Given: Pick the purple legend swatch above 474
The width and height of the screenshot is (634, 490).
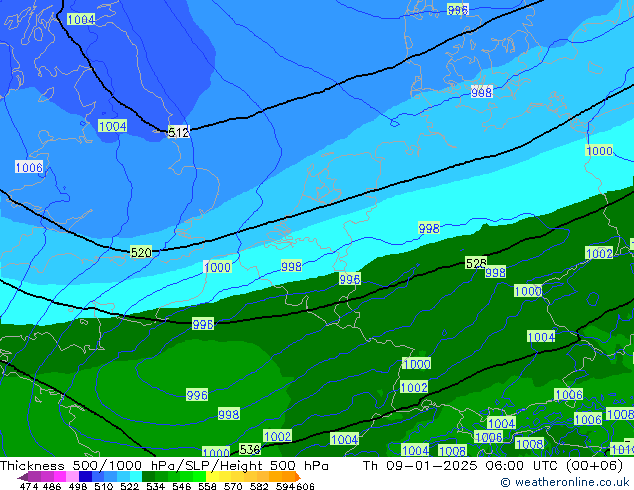Looking at the screenshot, I should (x=34, y=476).
